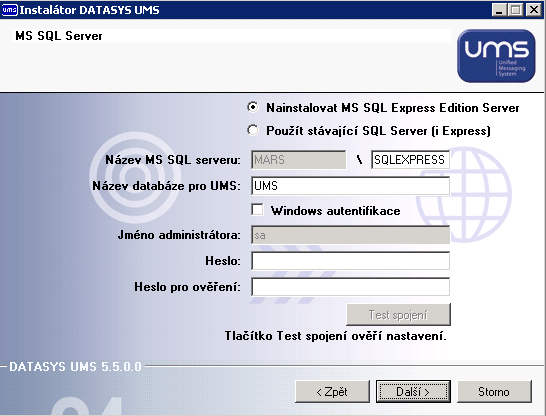Screen dimensions: 546x416
Task: Click the Jméno administrátora label
Action: 179,235
